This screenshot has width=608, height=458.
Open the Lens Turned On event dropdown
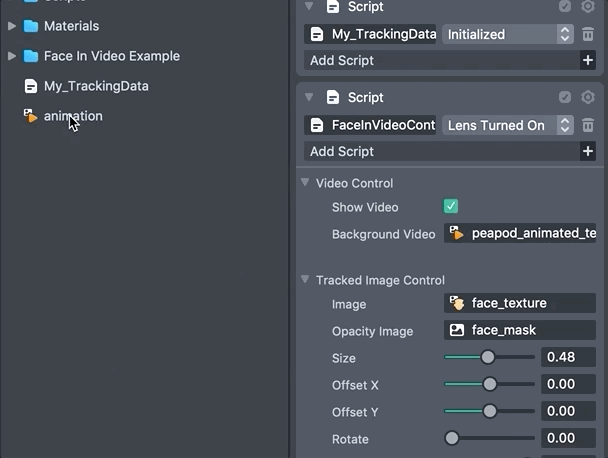508,125
